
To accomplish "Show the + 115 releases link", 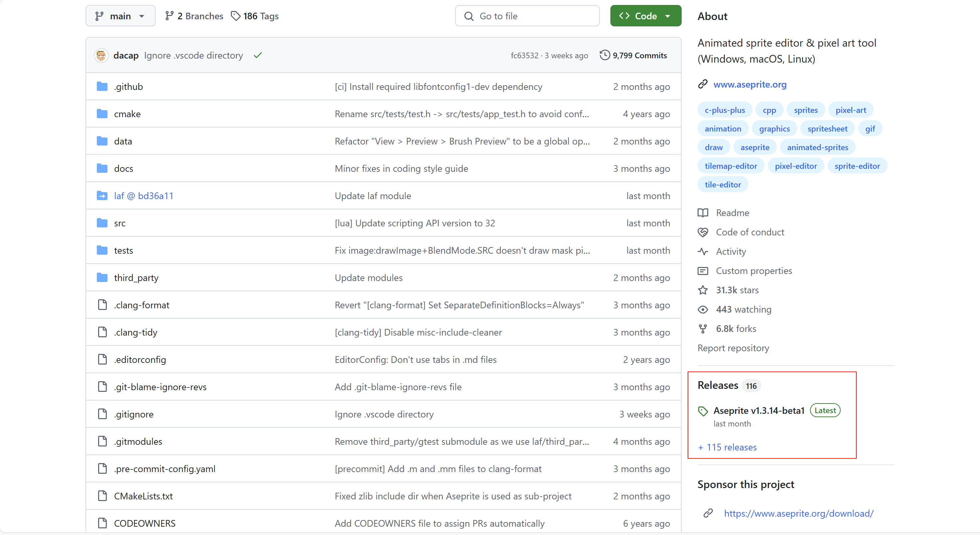I will (x=728, y=447).
